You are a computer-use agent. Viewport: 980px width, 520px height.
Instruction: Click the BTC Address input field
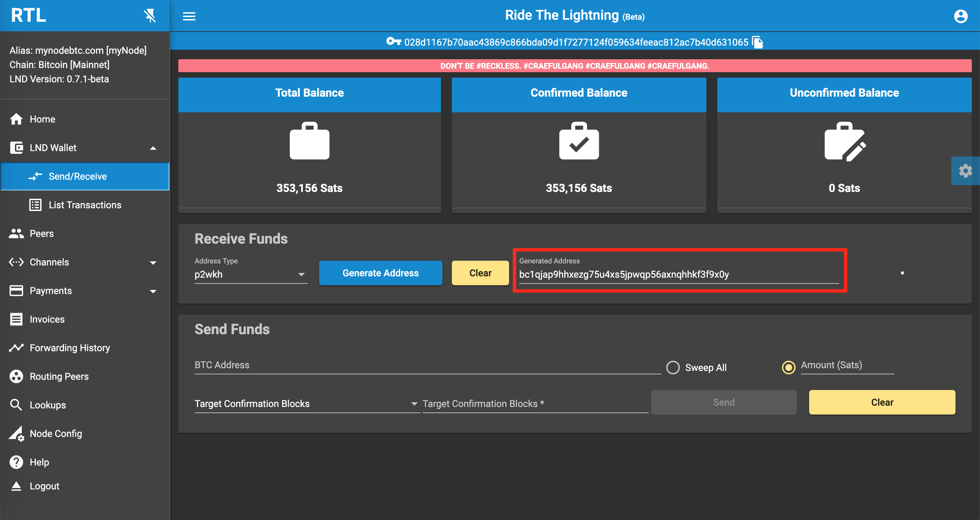click(x=428, y=365)
